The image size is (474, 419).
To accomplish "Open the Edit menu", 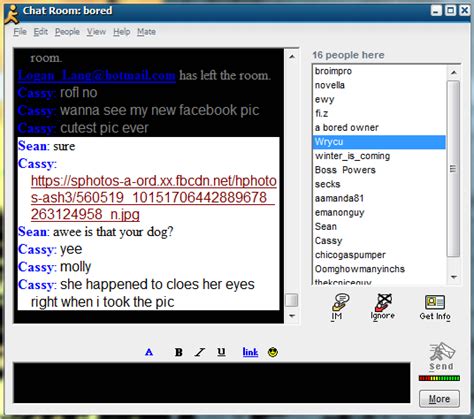I will pyautogui.click(x=41, y=32).
